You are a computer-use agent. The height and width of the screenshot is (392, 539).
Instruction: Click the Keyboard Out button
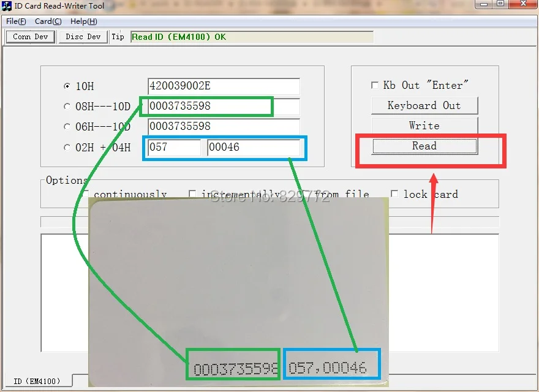[x=424, y=105]
